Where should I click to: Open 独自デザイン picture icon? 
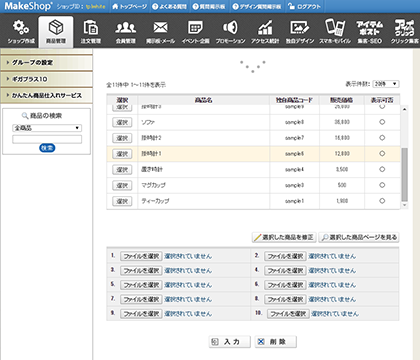tap(300, 31)
